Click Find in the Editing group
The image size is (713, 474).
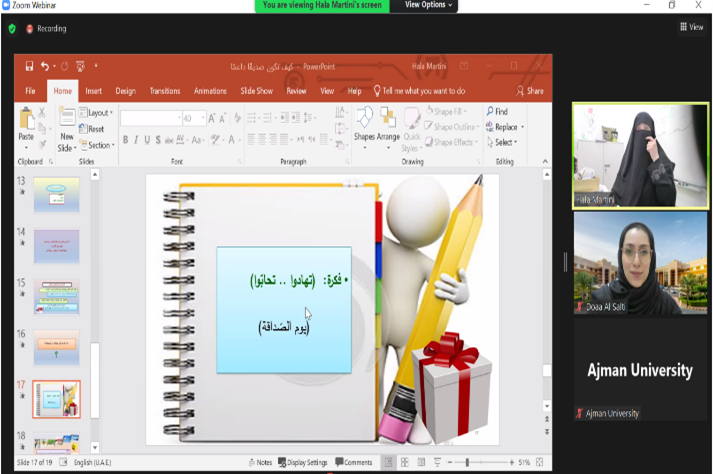click(497, 112)
